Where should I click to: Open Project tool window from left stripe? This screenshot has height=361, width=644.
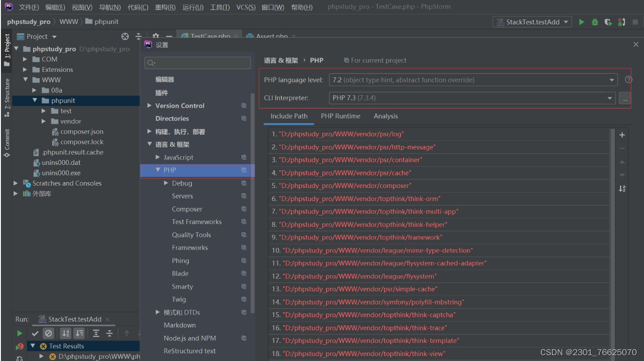7,50
